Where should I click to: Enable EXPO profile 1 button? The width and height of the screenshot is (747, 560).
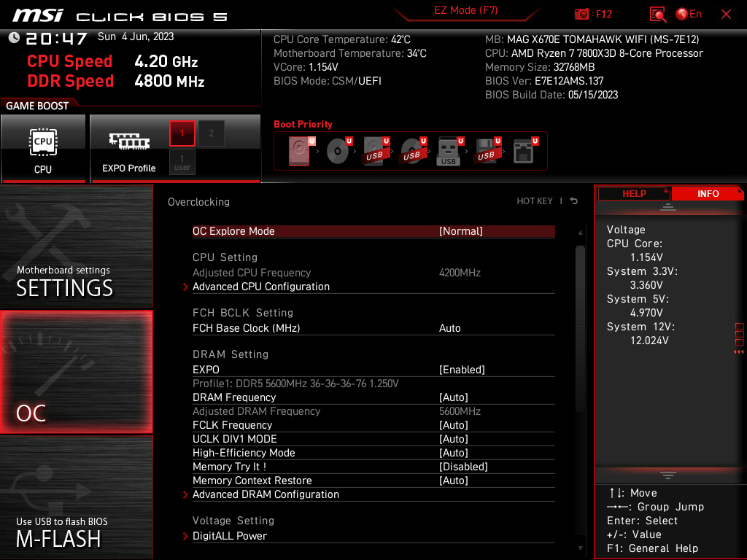click(182, 133)
